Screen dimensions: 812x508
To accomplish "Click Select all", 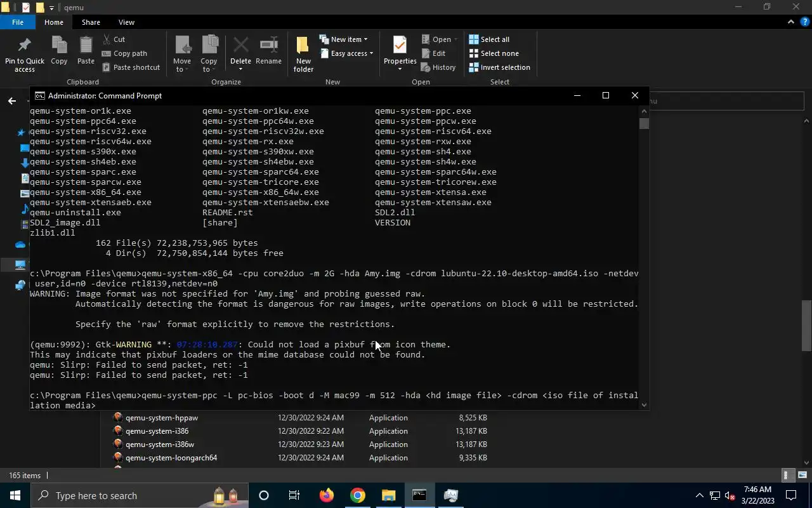I will coord(488,39).
